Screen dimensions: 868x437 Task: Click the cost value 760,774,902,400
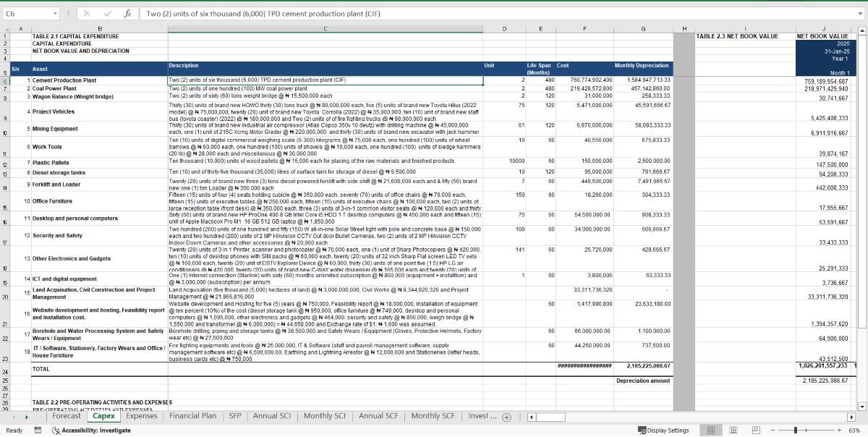click(591, 80)
